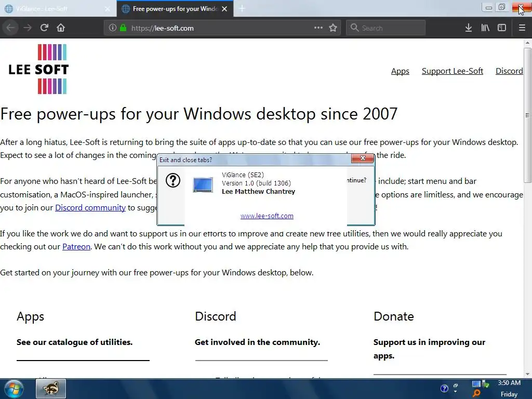Show site information icon in address bar
The height and width of the screenshot is (399, 532).
pyautogui.click(x=112, y=28)
